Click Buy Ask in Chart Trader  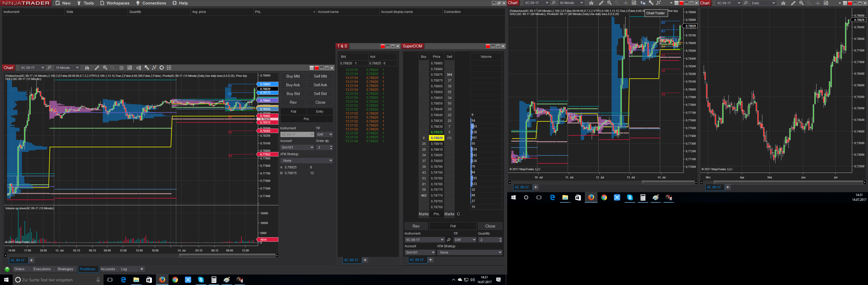click(293, 85)
